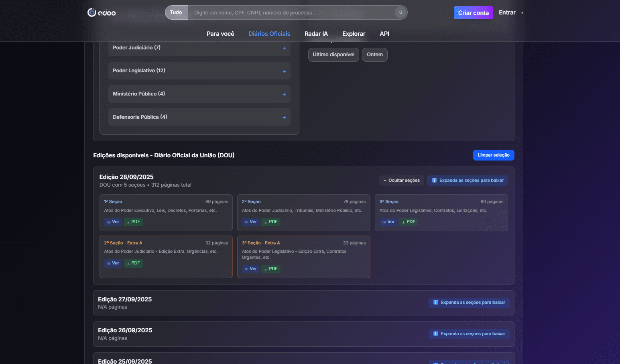Click the Criar conta button
The height and width of the screenshot is (364, 620).
[x=474, y=13]
